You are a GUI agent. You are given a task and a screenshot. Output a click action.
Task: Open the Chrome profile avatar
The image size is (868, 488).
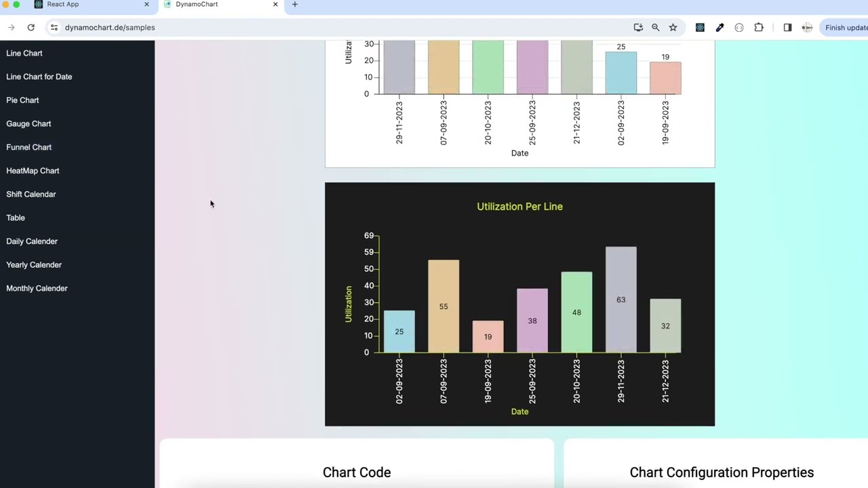(x=807, y=27)
